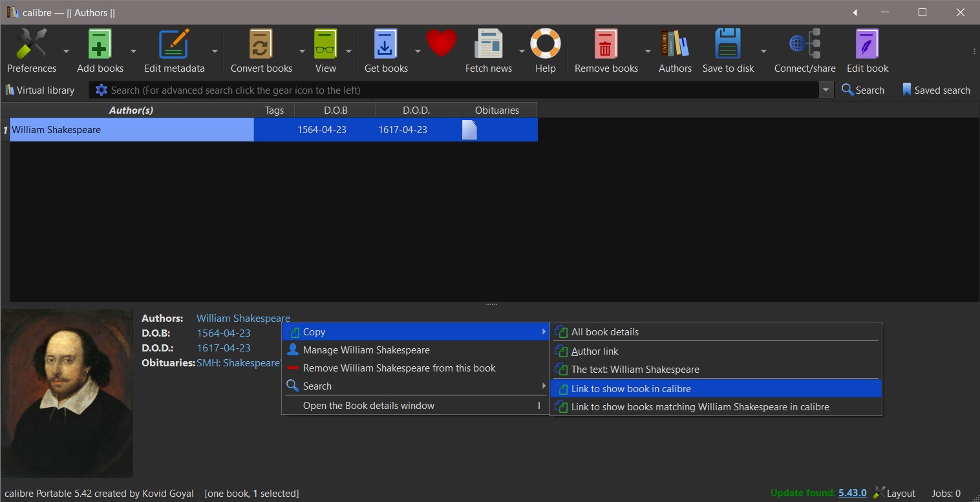Open the Virtual library button
980x502 pixels.
pos(39,90)
